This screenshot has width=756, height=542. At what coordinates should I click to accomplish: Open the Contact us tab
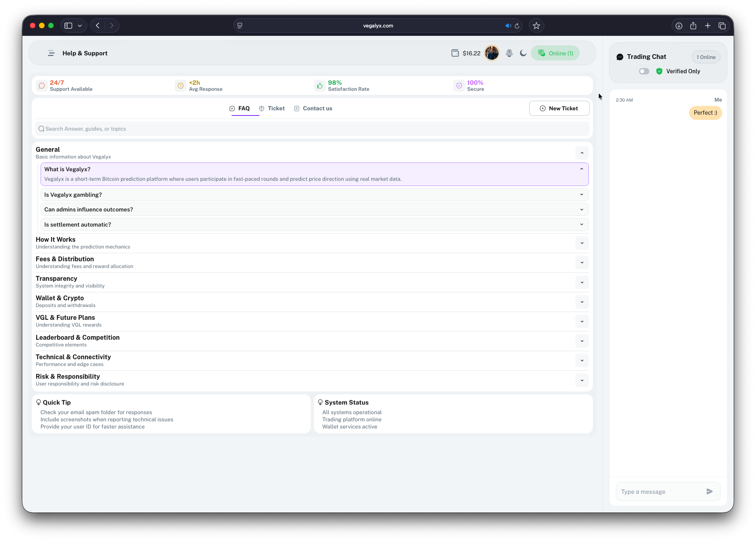313,108
